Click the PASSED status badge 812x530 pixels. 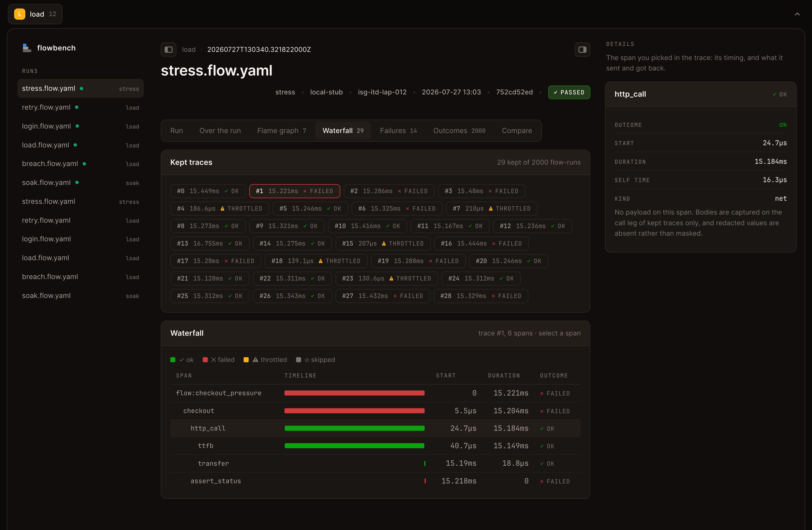coord(569,92)
